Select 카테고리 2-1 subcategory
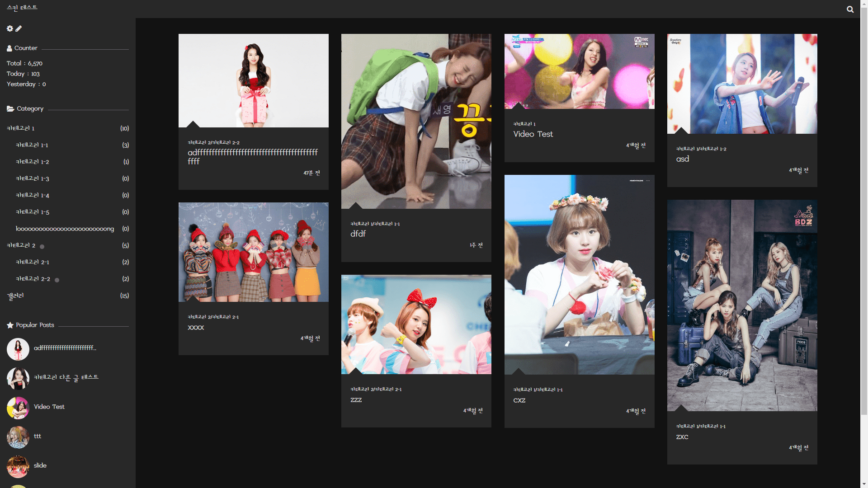Viewport: 868px width, 488px height. 33,262
